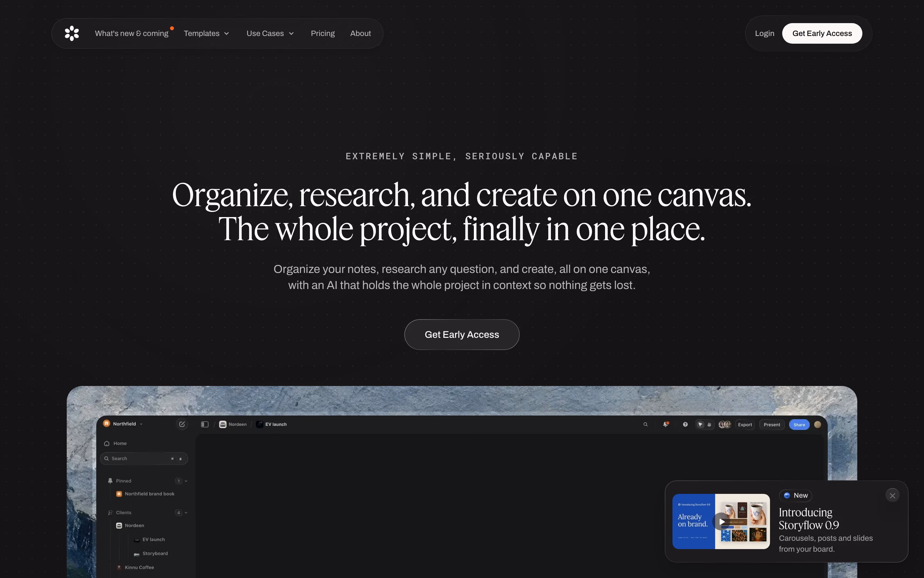Viewport: 924px width, 578px height.
Task: Click the canvas search magnifier in the top toolbar
Action: [x=645, y=424]
